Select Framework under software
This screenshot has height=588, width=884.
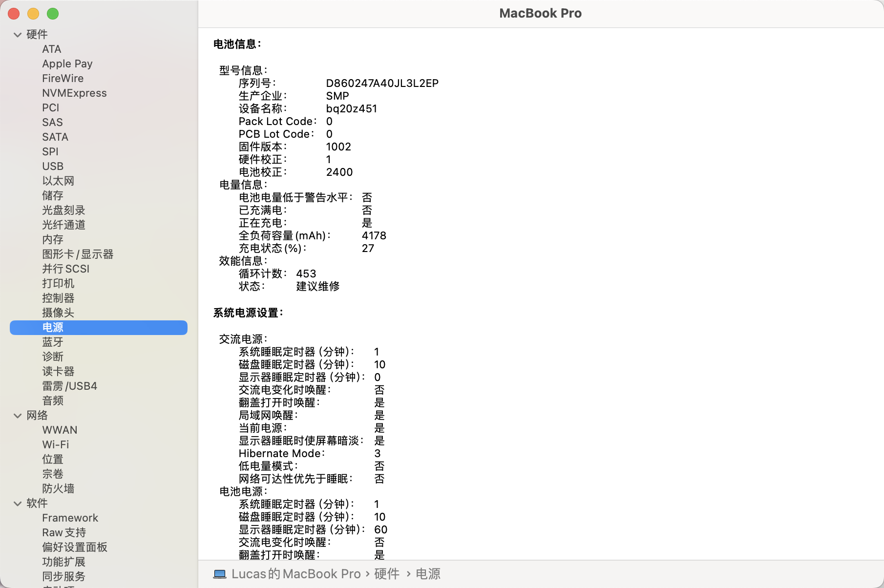click(x=70, y=518)
